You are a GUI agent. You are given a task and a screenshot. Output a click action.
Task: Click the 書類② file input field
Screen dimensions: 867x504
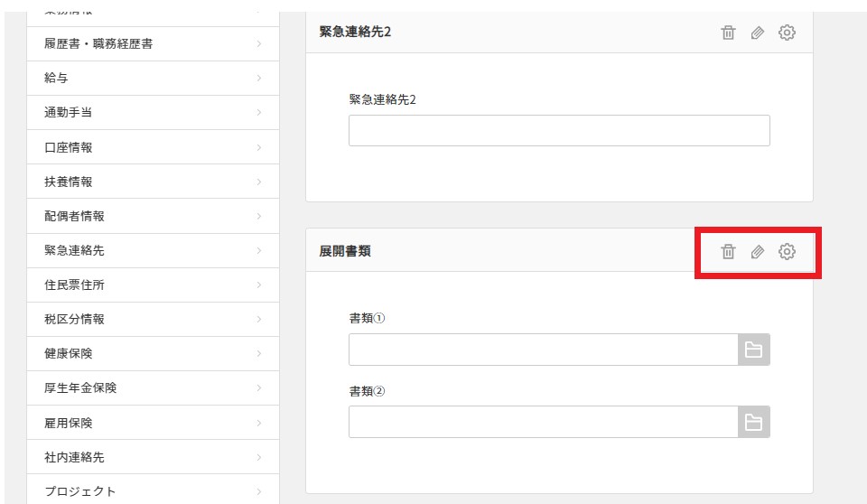tap(543, 422)
